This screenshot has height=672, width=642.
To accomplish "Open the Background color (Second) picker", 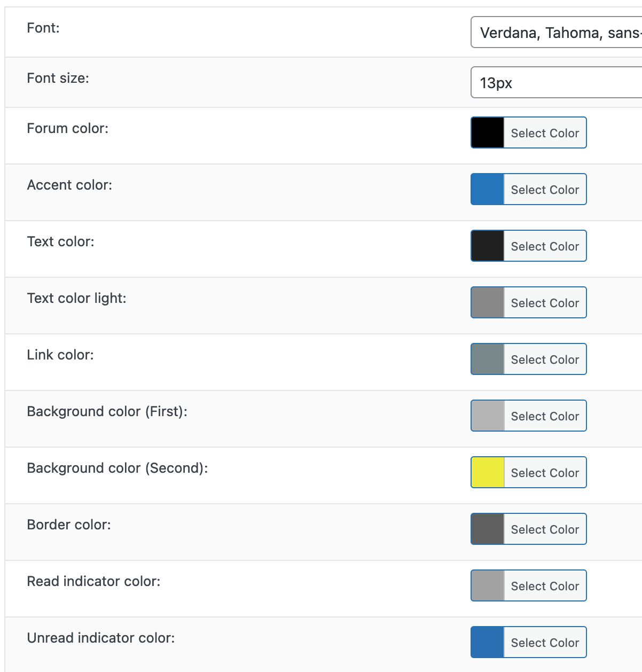I will pyautogui.click(x=544, y=472).
